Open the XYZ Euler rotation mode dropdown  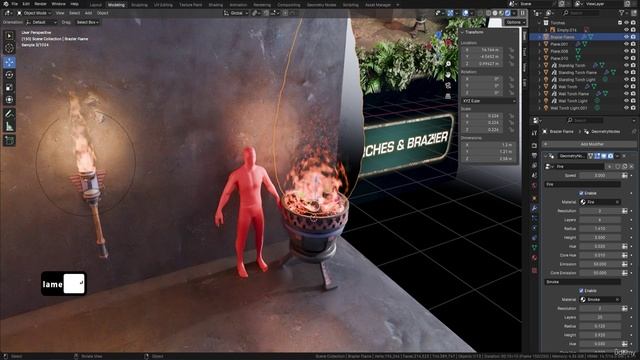tap(489, 101)
